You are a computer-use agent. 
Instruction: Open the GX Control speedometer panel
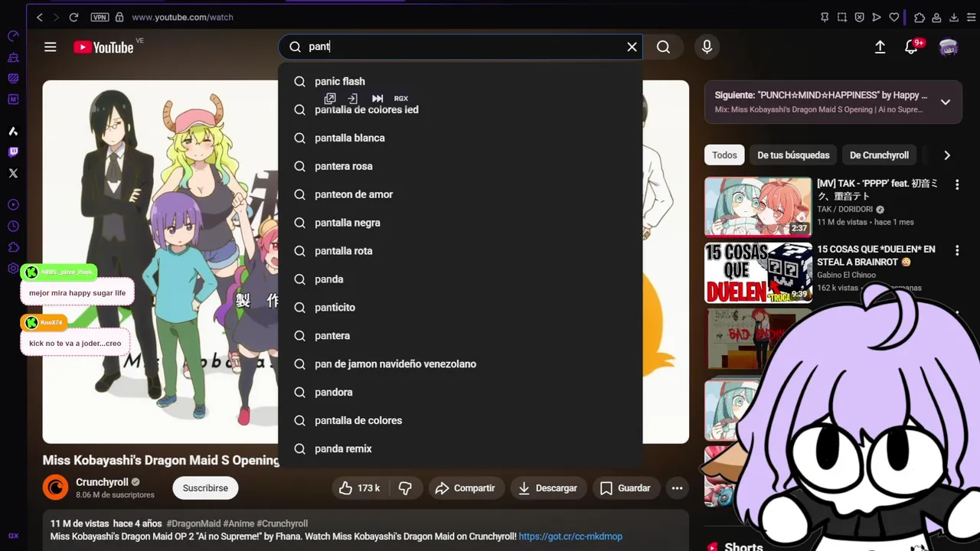point(13,36)
